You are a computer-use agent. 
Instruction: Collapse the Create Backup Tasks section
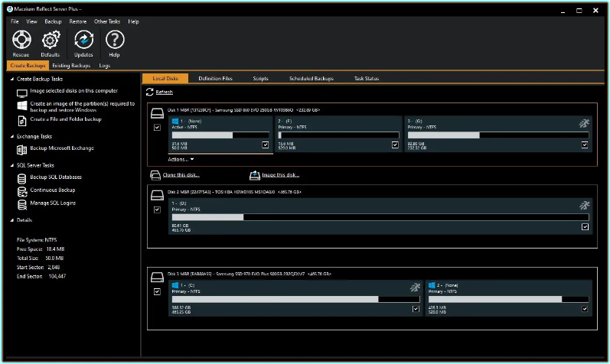12,79
